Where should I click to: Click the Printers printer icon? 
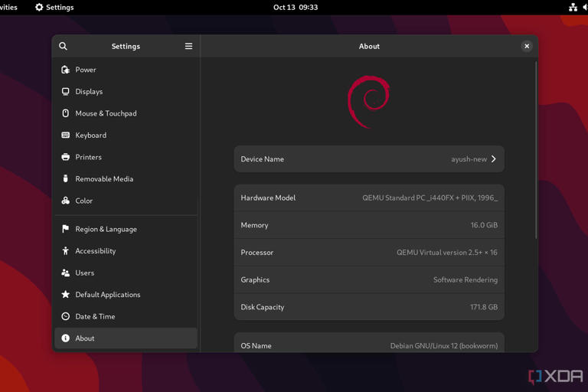[66, 157]
